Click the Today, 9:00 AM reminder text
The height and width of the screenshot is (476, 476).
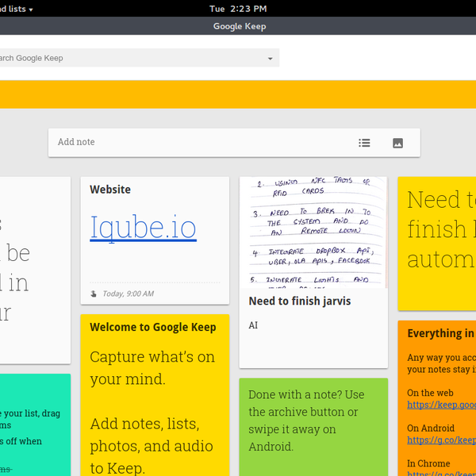click(128, 294)
